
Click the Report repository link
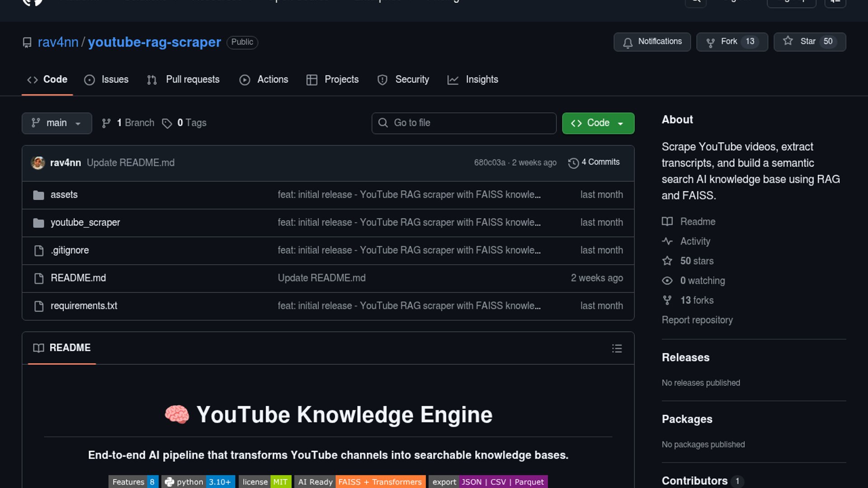tap(697, 320)
